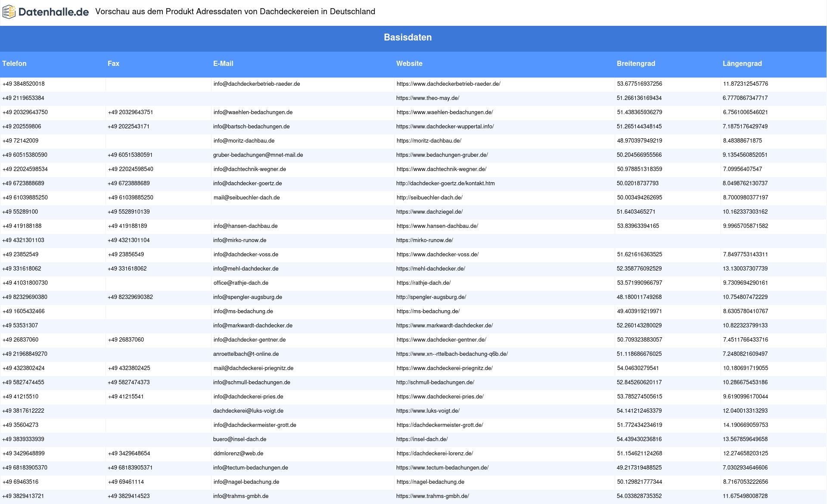The height and width of the screenshot is (504, 827).
Task: Select email info@bartsch-bedachungen.de
Action: 252,127
